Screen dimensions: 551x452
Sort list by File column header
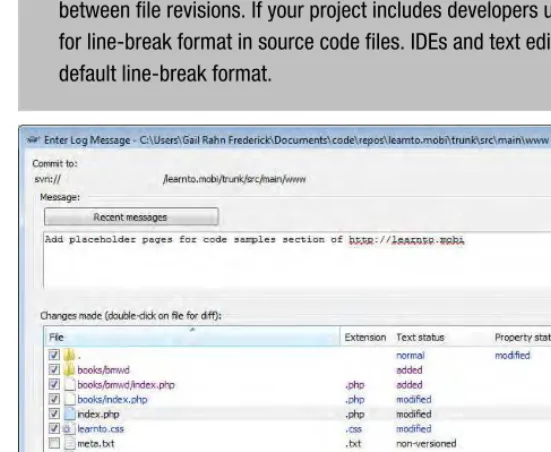click(192, 337)
